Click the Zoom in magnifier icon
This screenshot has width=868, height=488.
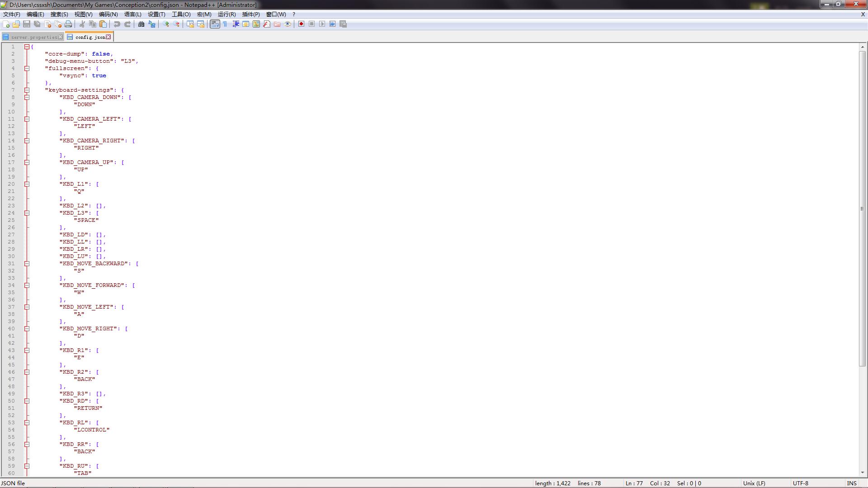pos(166,24)
